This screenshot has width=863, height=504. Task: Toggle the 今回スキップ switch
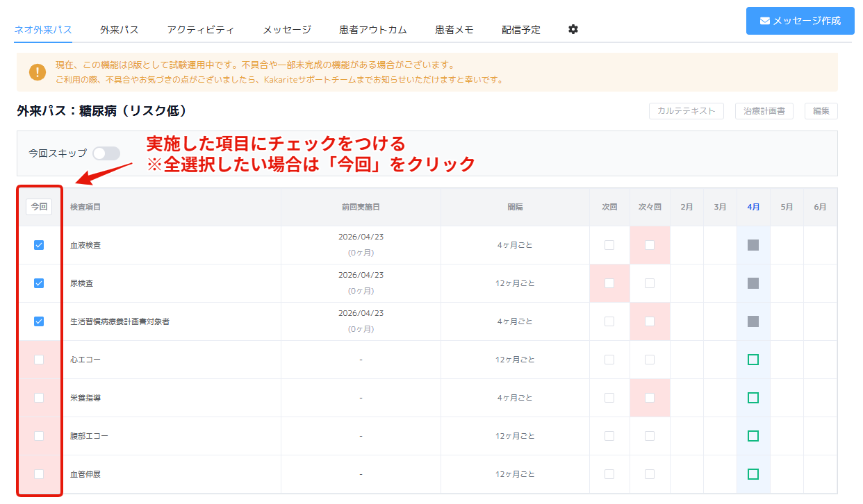pyautogui.click(x=106, y=153)
